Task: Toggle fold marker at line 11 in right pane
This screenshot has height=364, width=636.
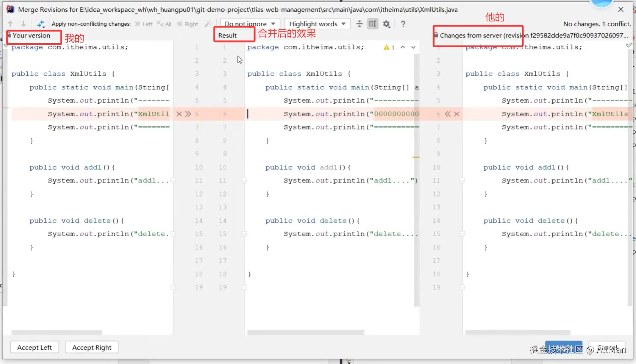Action: pyautogui.click(x=462, y=180)
